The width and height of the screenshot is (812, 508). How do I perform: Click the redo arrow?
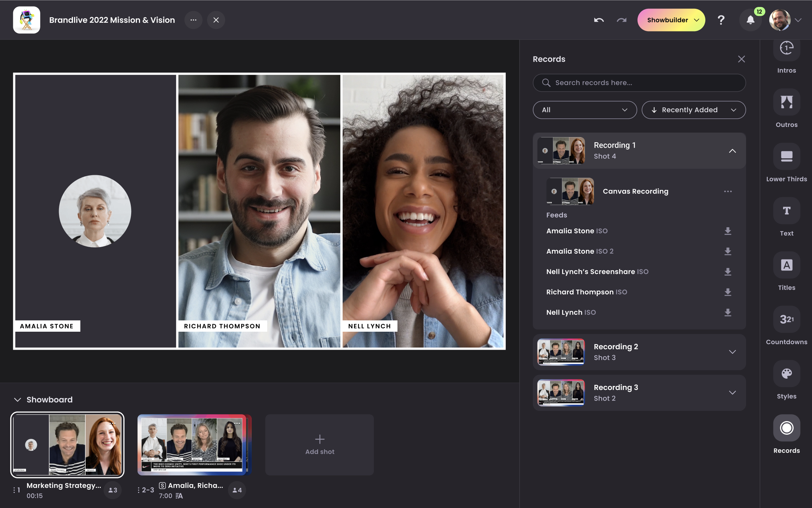click(621, 20)
